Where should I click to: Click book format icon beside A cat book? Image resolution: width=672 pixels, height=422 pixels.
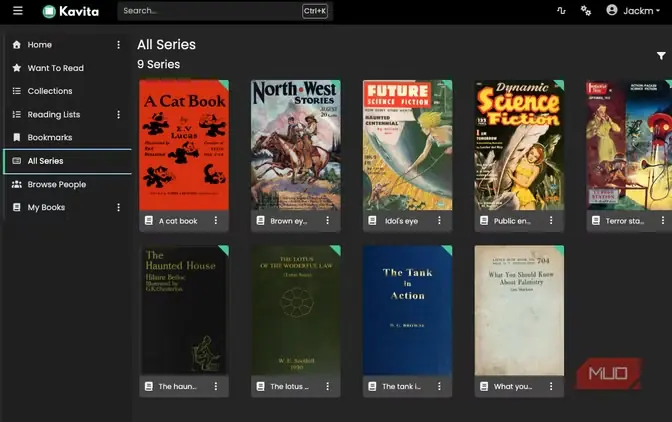click(149, 221)
